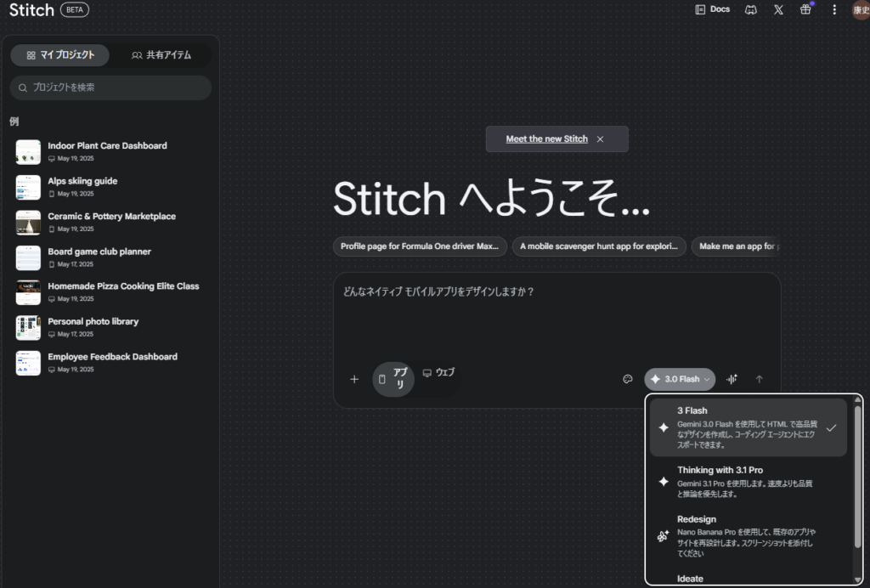The height and width of the screenshot is (588, 870).
Task: Open the three-dot more options menu
Action: (x=834, y=10)
